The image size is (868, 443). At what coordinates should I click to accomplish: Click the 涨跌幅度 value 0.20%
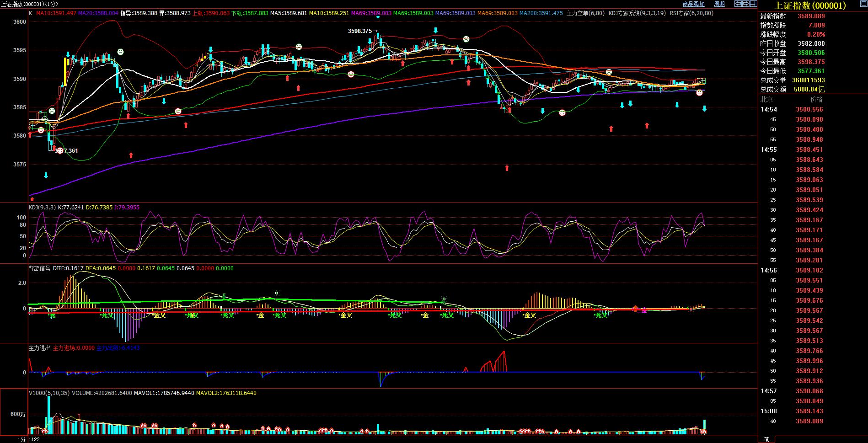pos(816,34)
